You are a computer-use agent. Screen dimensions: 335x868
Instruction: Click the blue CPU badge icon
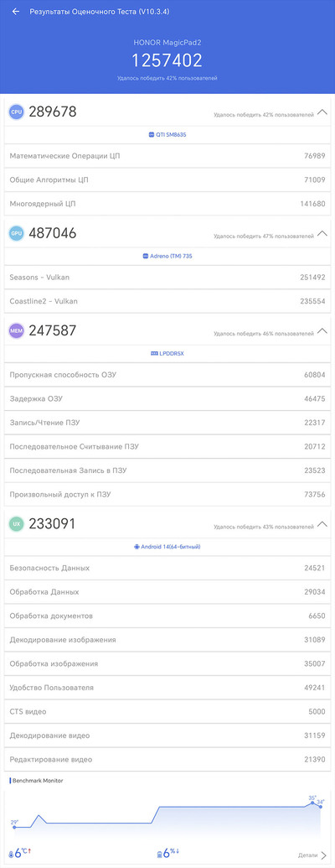pos(16,112)
